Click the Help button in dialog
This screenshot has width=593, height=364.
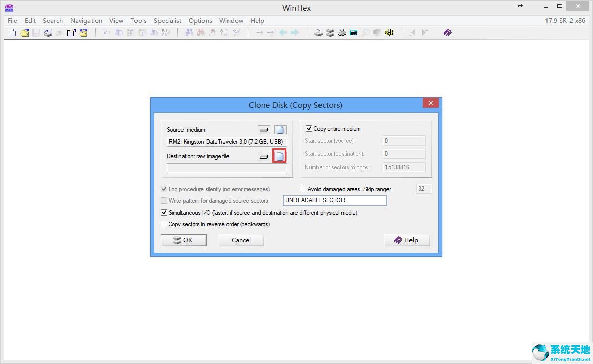(407, 240)
